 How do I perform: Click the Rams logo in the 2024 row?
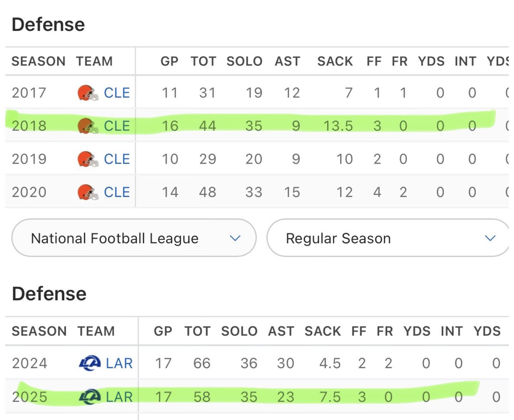point(90,363)
